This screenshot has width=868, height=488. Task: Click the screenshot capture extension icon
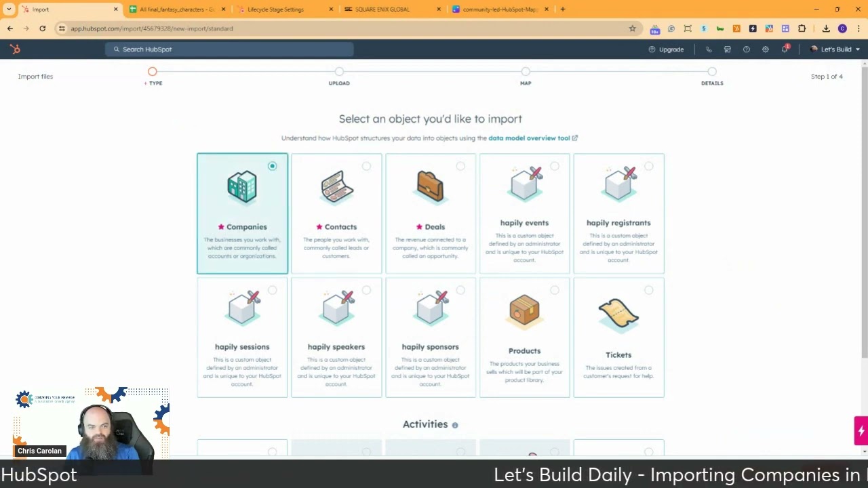[688, 28]
